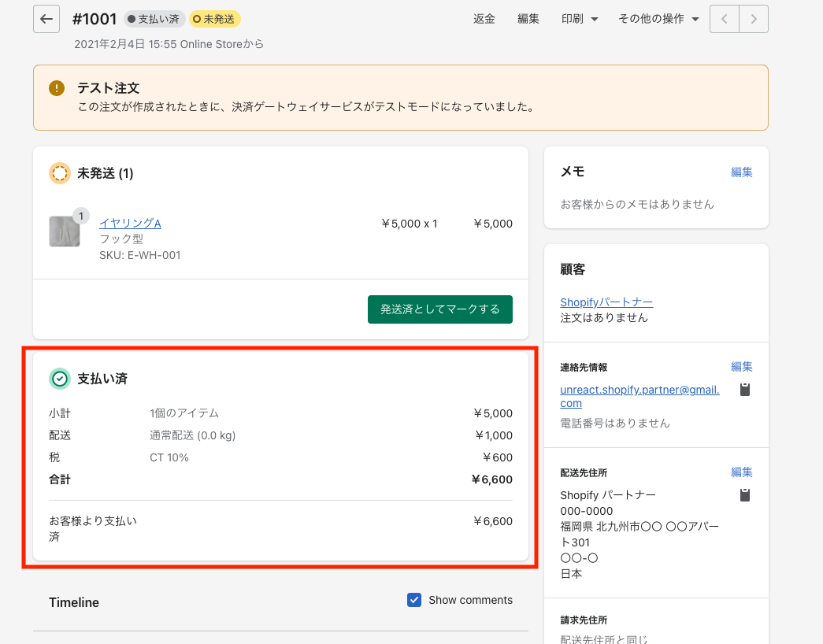The width and height of the screenshot is (823, 644).
Task: Select postal code 000-0000
Action: point(586,511)
